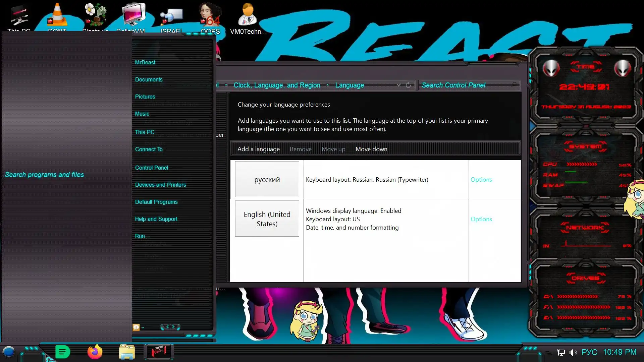
Task: Click the green chat app taskbar icon
Action: pos(62,352)
